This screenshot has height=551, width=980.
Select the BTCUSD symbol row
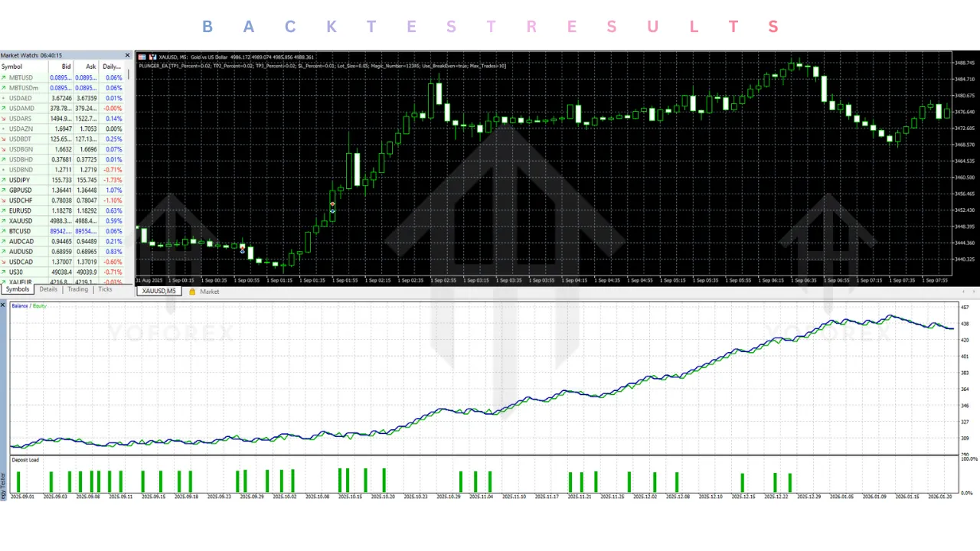pyautogui.click(x=63, y=231)
